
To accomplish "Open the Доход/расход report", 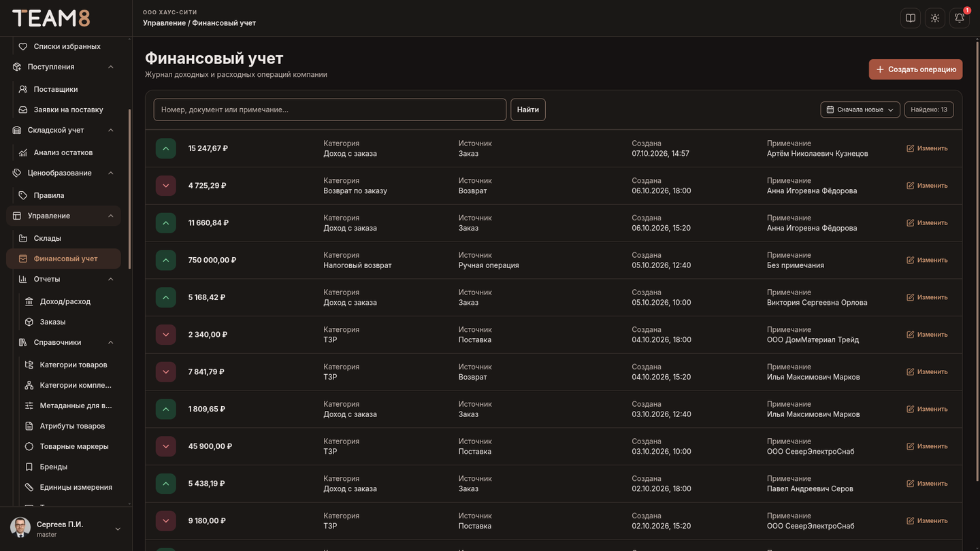I will [x=67, y=301].
